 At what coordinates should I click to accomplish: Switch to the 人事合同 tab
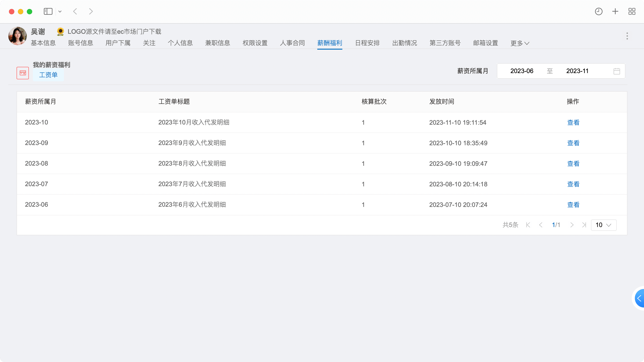(292, 43)
